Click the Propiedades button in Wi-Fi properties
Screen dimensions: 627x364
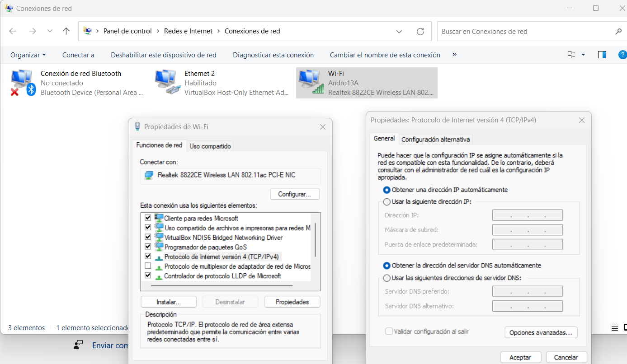(292, 302)
